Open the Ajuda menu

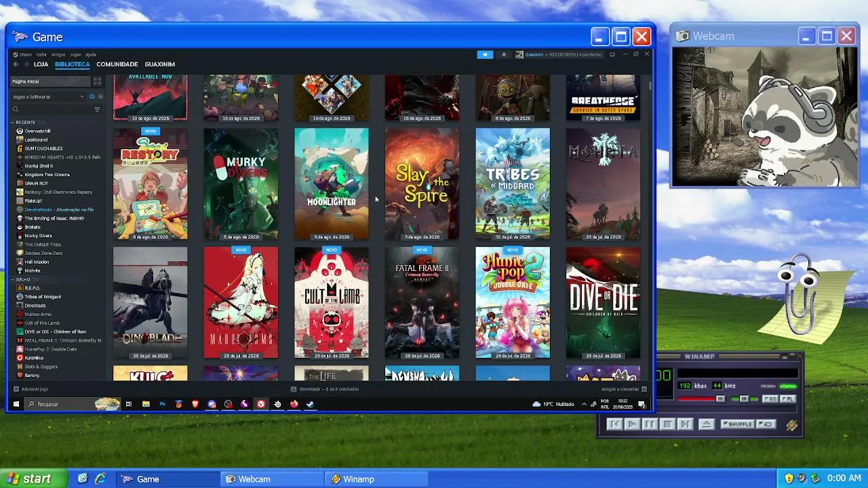tap(91, 54)
